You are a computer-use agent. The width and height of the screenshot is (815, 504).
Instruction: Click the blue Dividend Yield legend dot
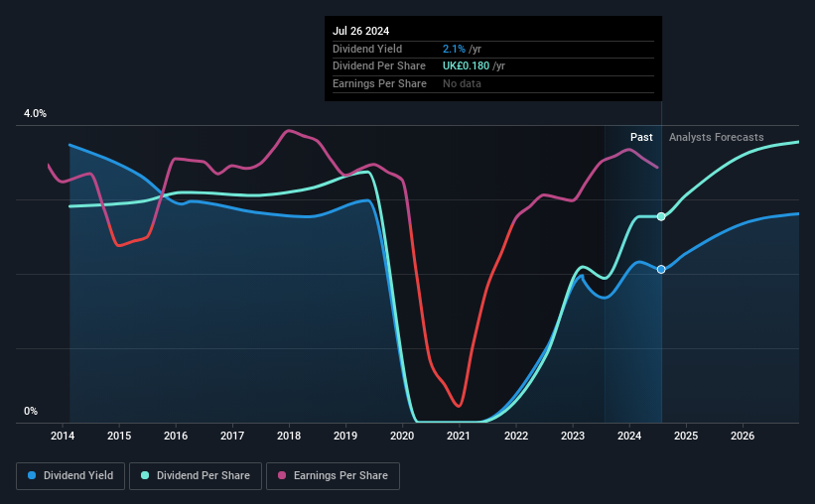pos(32,475)
